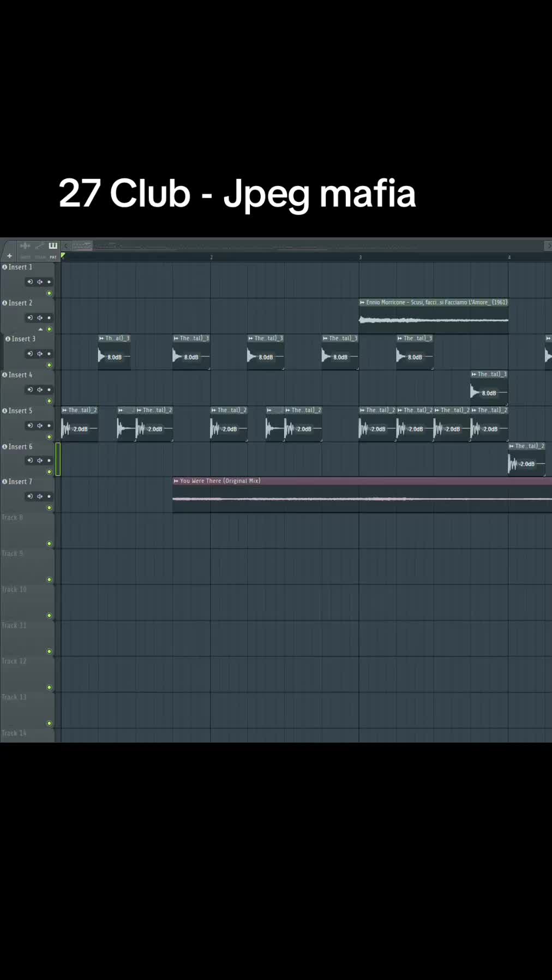Click the audio track mode icon beside Insert 7
The height and width of the screenshot is (980, 552).
[5, 481]
